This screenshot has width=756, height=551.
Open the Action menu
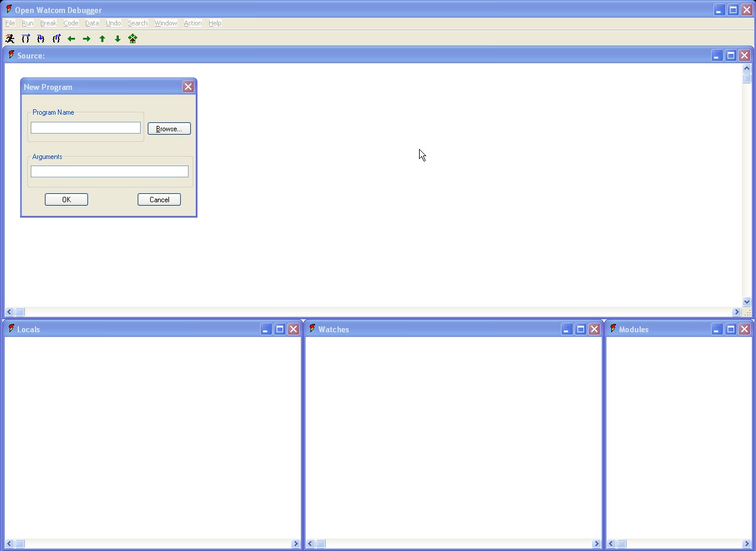(x=193, y=23)
